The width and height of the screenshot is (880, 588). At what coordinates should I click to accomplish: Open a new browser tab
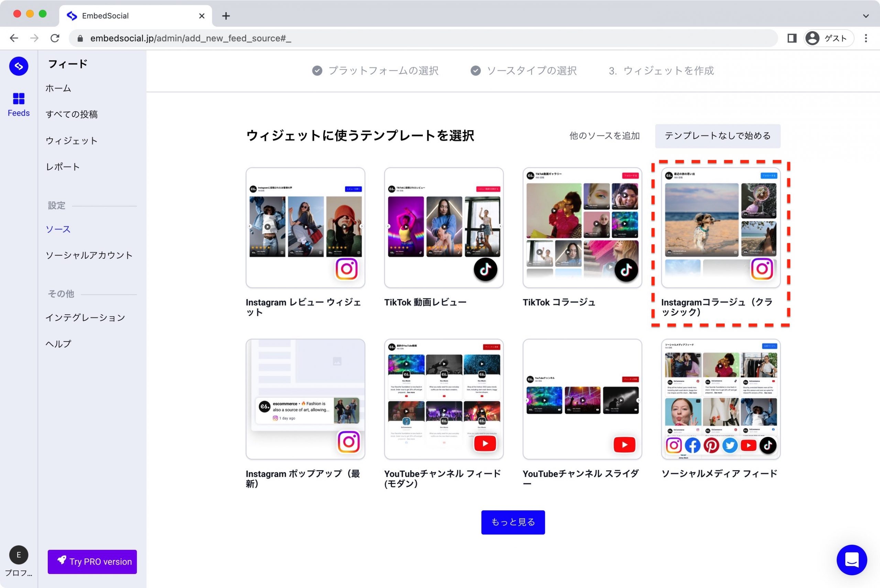(226, 16)
